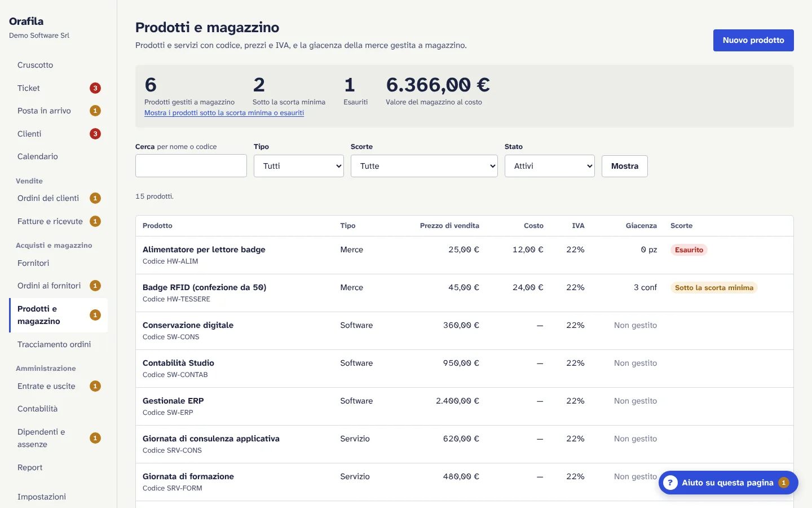Open Ordini dei clienti page

pos(59,198)
